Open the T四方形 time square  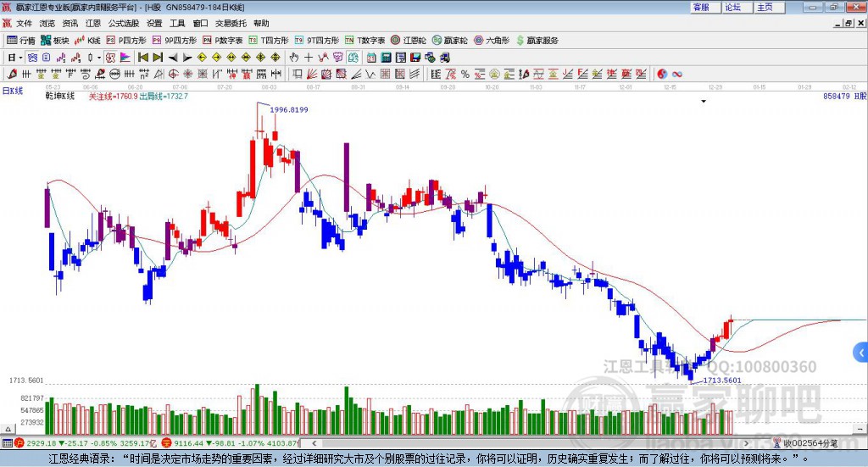coord(269,41)
